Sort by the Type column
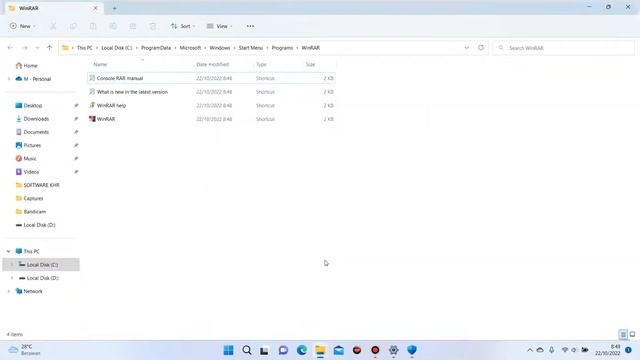 261,64
